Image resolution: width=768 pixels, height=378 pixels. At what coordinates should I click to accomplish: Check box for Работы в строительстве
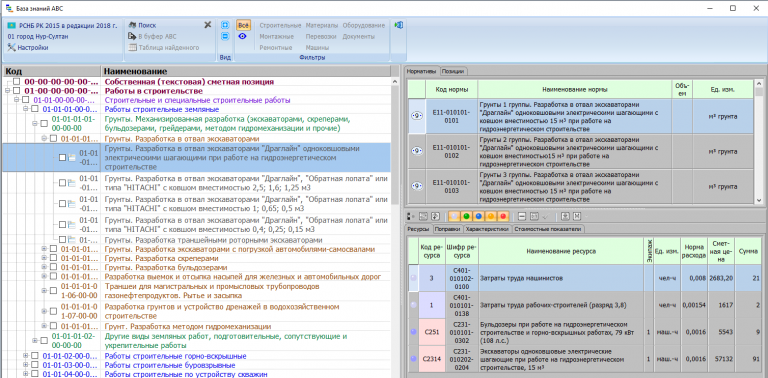click(x=17, y=91)
